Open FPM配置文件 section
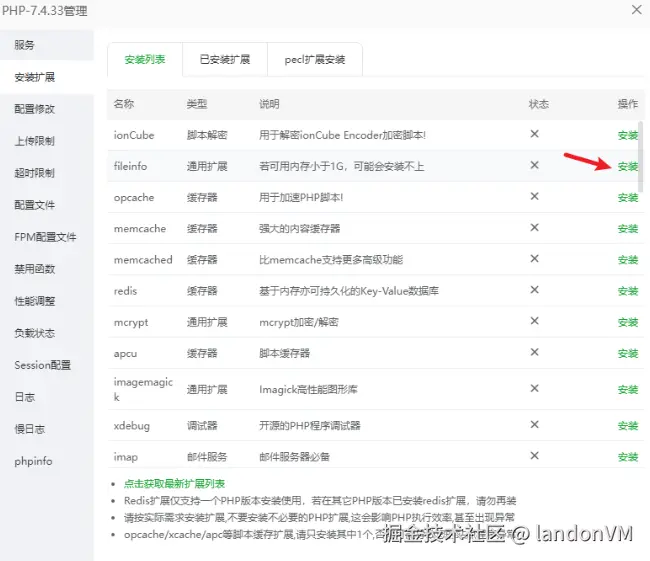Viewport: 650px width, 561px height. (47, 237)
